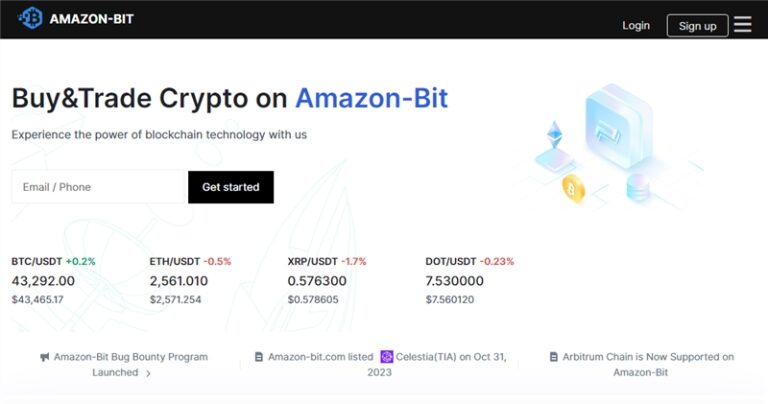Open the Celestia(TIA) listing announcement
768x404 pixels.
(450, 357)
